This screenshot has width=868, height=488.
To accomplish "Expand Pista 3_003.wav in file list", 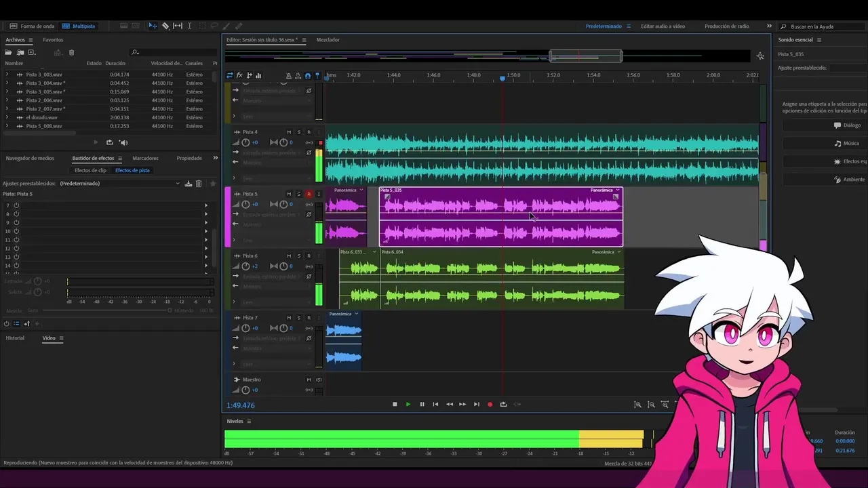I will click(x=7, y=75).
